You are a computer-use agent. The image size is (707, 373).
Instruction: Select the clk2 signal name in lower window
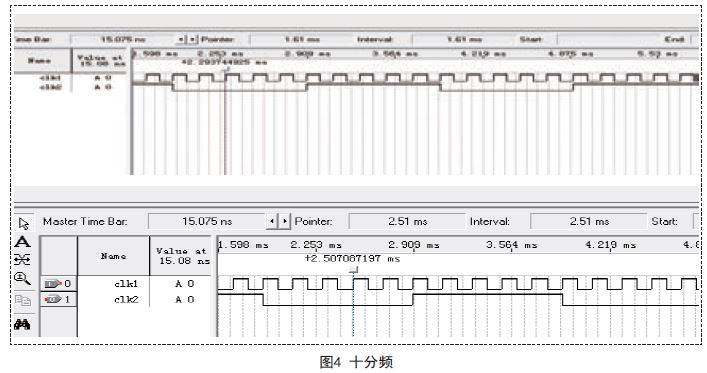click(x=126, y=299)
